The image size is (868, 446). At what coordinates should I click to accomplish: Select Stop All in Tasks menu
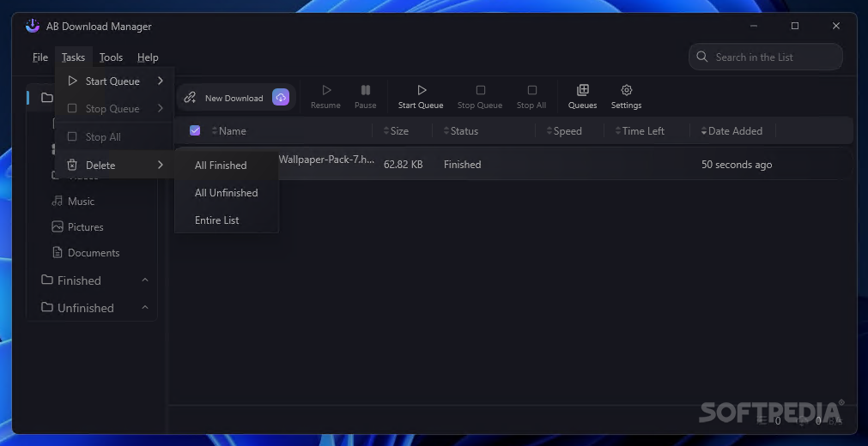tap(114, 137)
